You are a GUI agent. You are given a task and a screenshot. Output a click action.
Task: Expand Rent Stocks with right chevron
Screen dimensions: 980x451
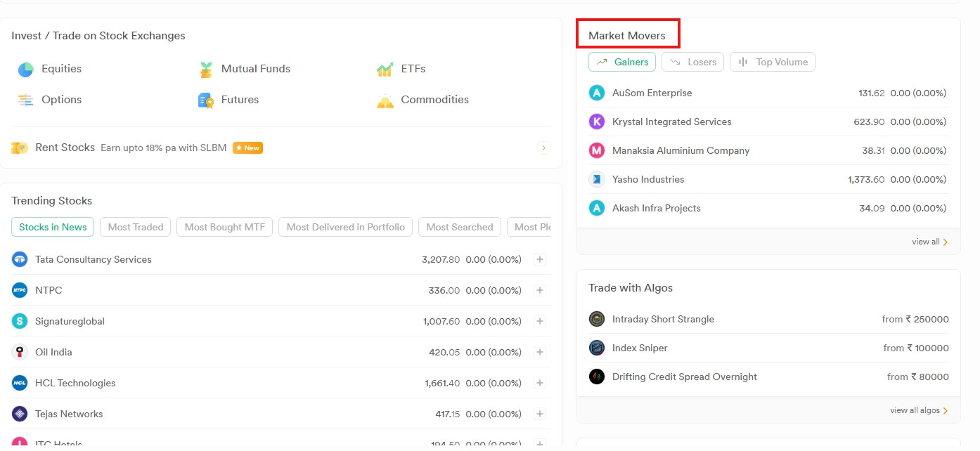[x=543, y=148]
